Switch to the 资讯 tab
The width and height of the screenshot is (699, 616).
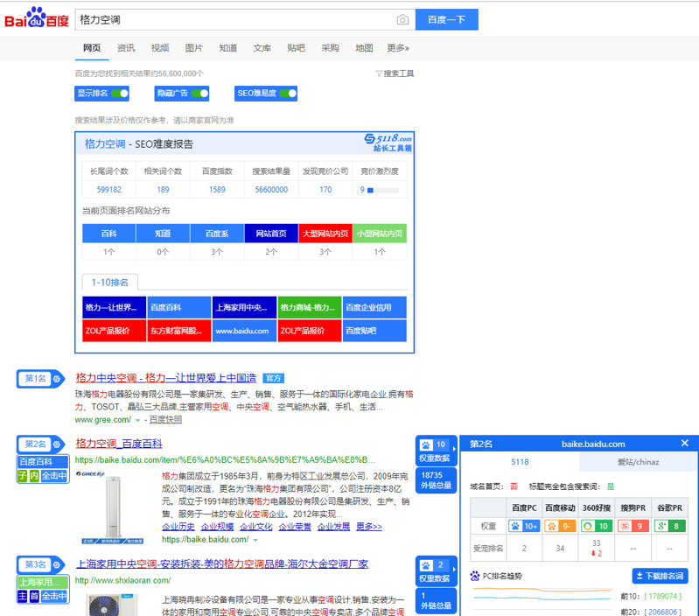coord(126,48)
